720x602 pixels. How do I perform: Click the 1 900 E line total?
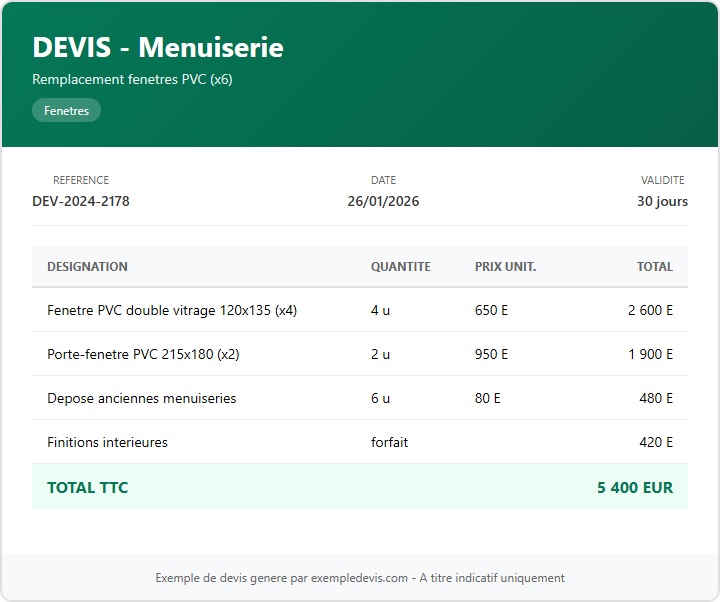click(x=650, y=354)
